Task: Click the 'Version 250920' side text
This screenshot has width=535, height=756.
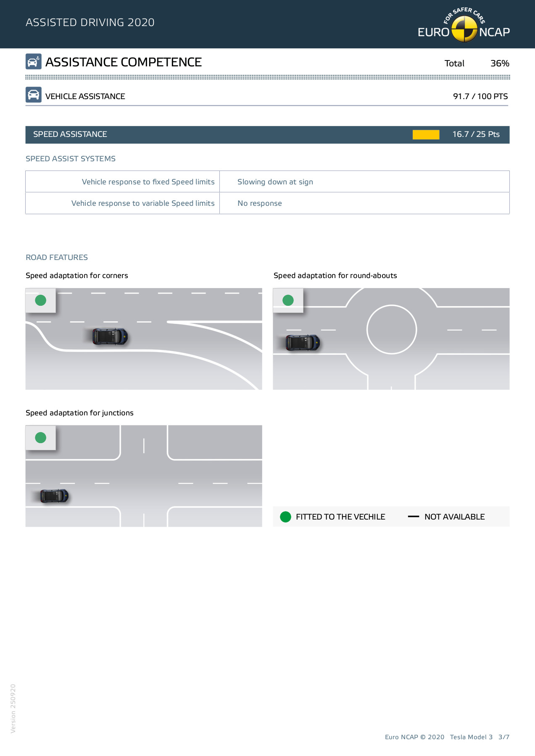Action: [x=13, y=709]
